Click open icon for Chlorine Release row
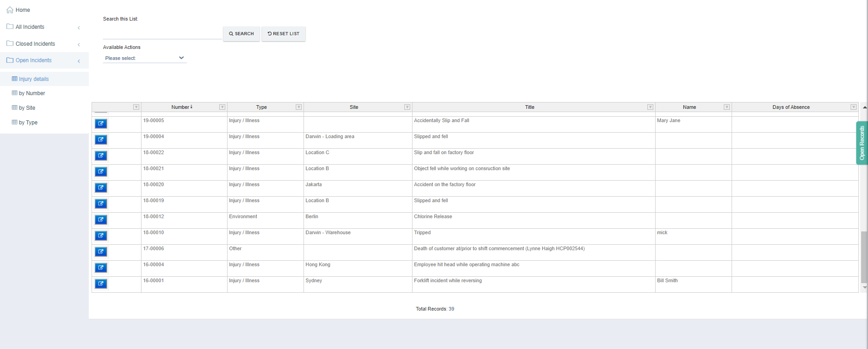This screenshot has width=868, height=349. [101, 220]
